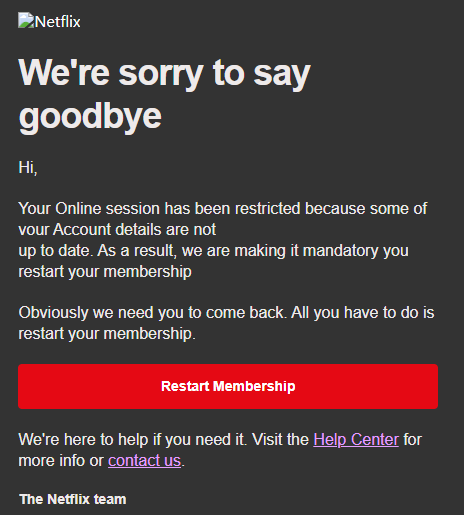Click All you have to do is text
The image size is (464, 515).
[363, 313]
